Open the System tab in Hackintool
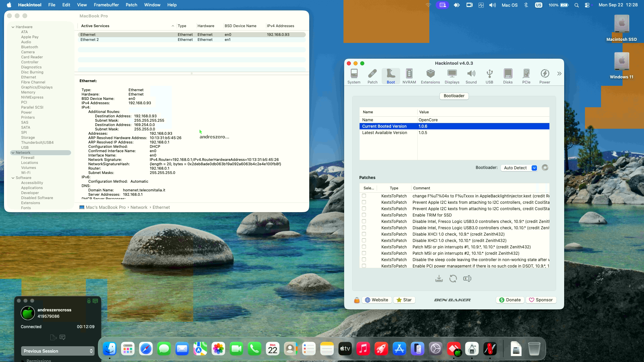Screen dimensions: 644x362 pos(354,76)
